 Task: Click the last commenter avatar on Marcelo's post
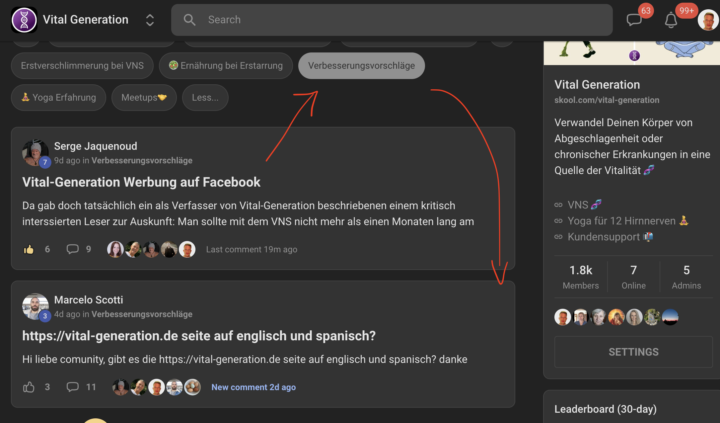192,387
